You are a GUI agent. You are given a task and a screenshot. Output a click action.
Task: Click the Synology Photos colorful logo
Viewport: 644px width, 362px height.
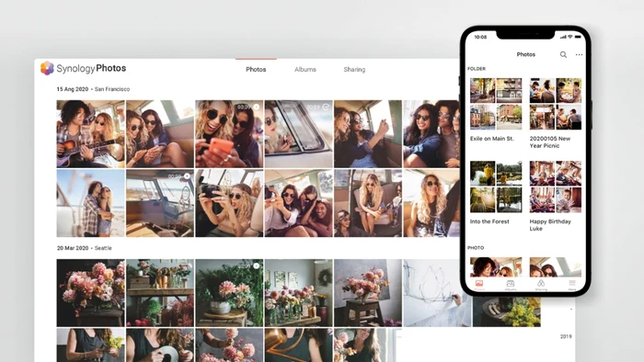(47, 68)
